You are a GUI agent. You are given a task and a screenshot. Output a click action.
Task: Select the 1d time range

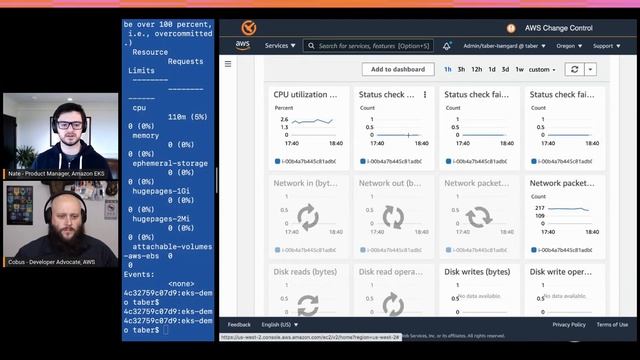coord(492,69)
